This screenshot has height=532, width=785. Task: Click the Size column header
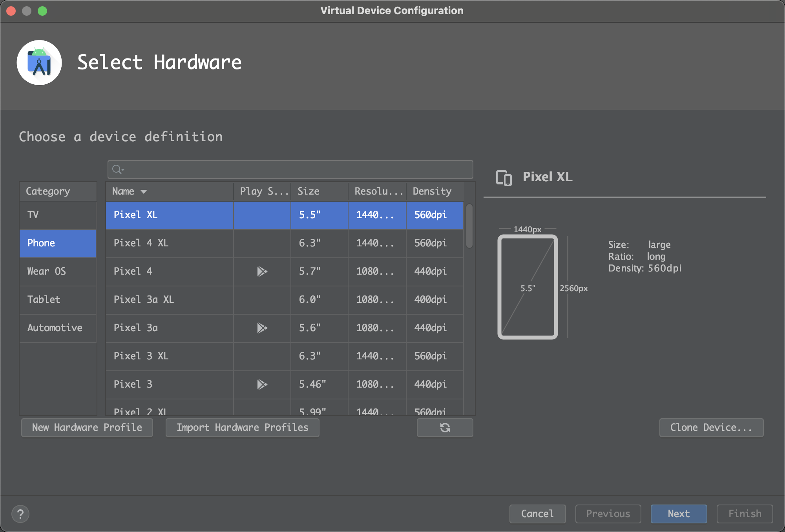(x=319, y=191)
